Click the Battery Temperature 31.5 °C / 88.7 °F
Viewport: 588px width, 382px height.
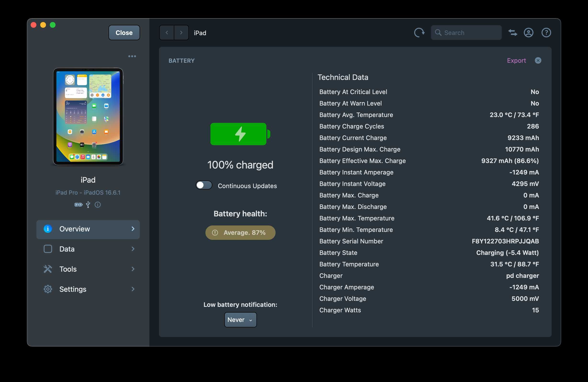tap(514, 264)
